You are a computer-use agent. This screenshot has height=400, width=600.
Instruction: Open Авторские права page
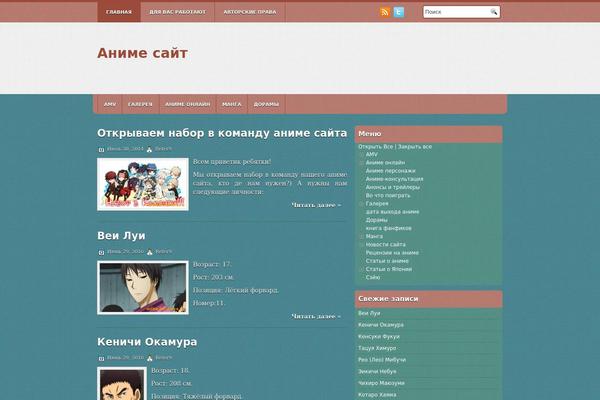(x=250, y=12)
